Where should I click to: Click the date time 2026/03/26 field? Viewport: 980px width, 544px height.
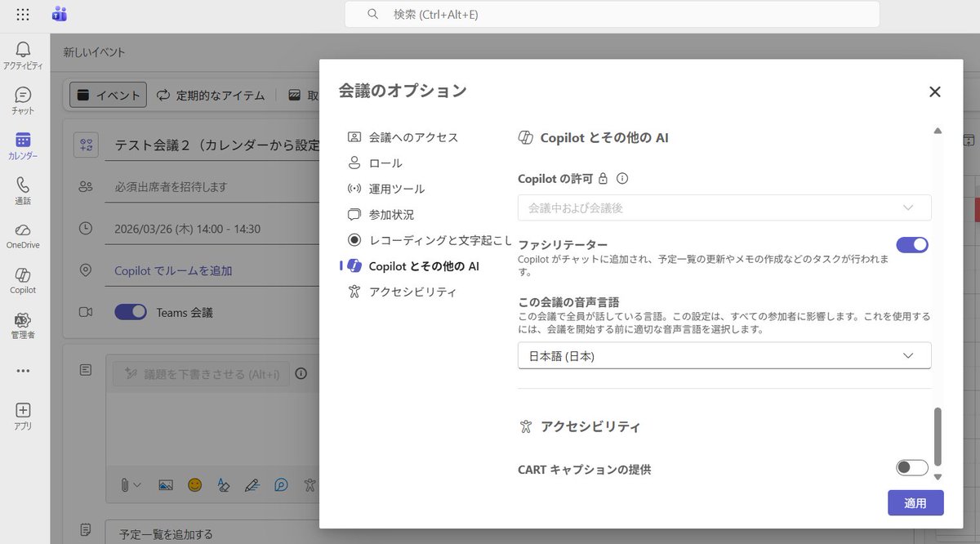click(212, 229)
